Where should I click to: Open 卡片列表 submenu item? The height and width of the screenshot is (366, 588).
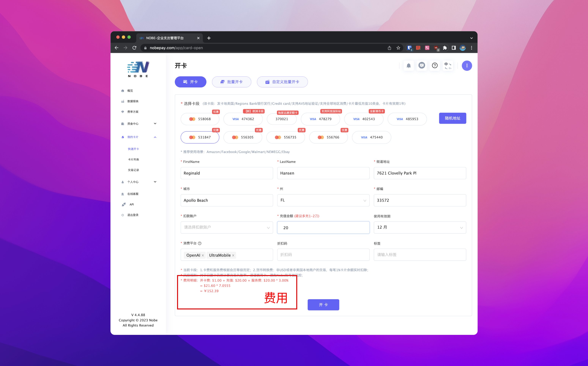coord(133,159)
